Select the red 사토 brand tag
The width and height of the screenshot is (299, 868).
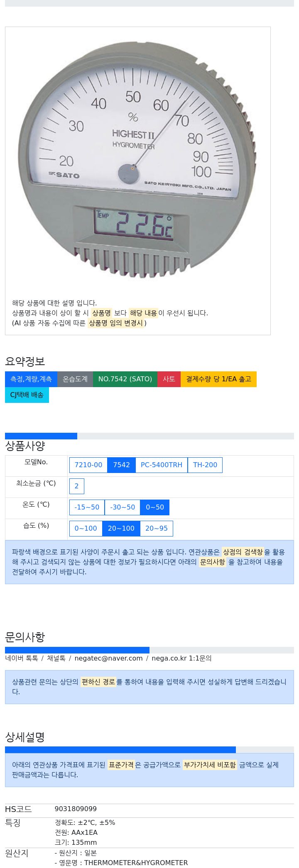coord(169,379)
